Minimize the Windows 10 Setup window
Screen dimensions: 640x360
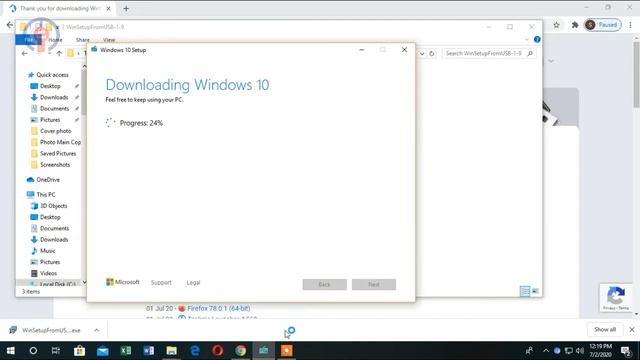pos(362,50)
